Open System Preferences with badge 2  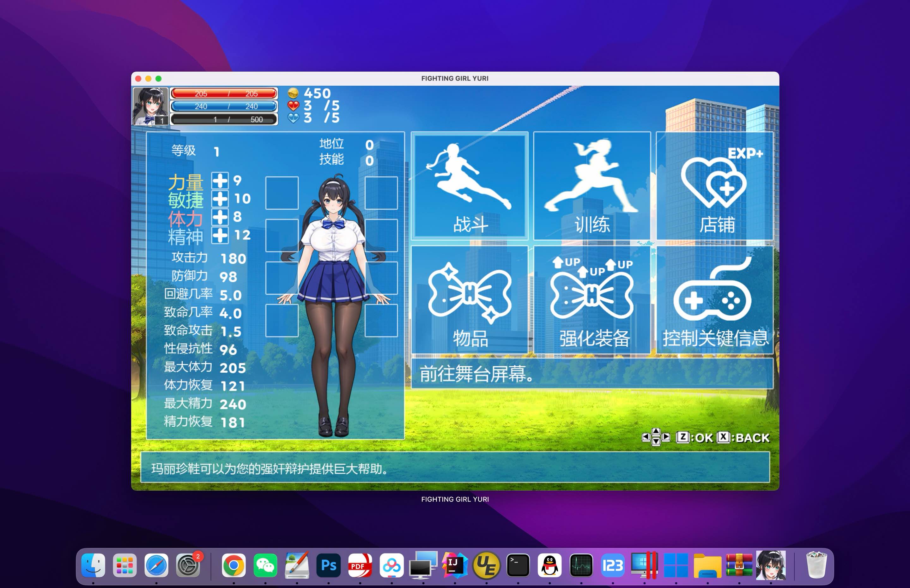(x=188, y=566)
